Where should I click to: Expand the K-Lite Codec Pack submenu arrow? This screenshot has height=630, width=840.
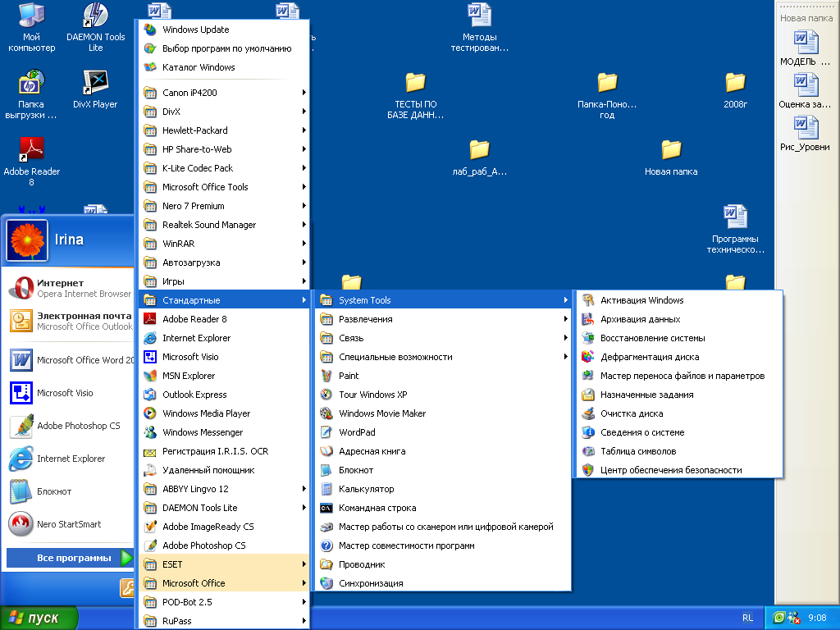304,168
